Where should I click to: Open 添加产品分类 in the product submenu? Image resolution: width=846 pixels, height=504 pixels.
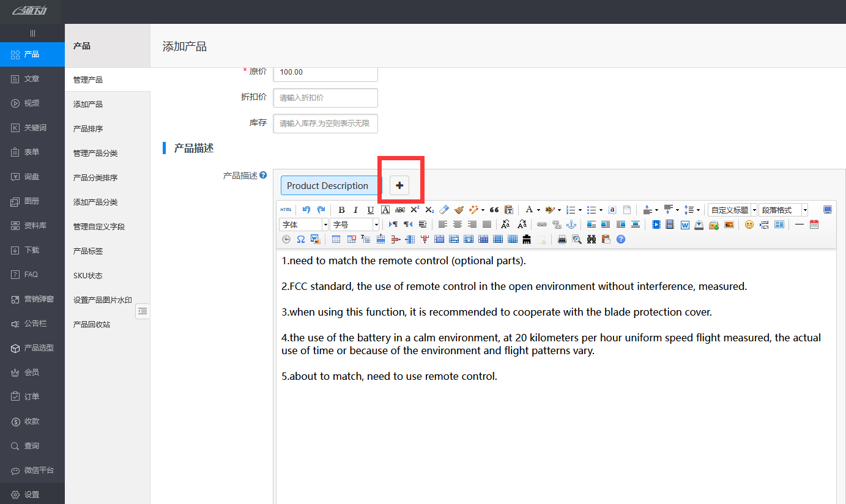(95, 202)
